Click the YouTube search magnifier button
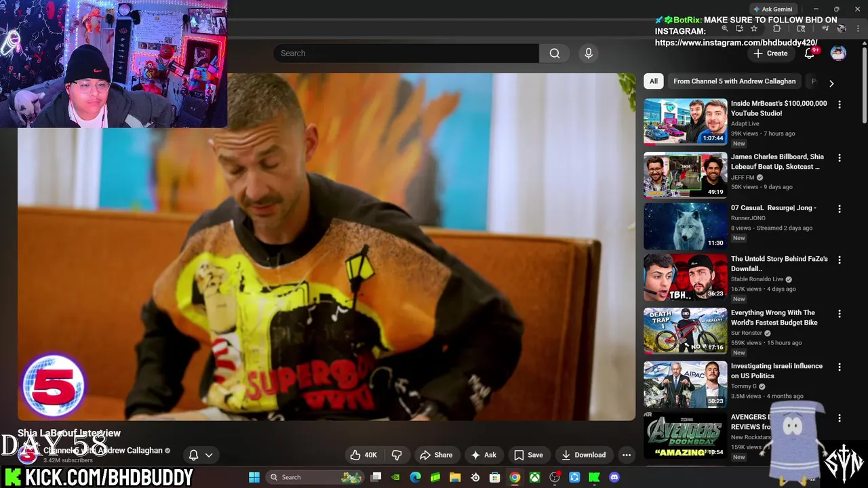The height and width of the screenshot is (488, 868). [554, 54]
